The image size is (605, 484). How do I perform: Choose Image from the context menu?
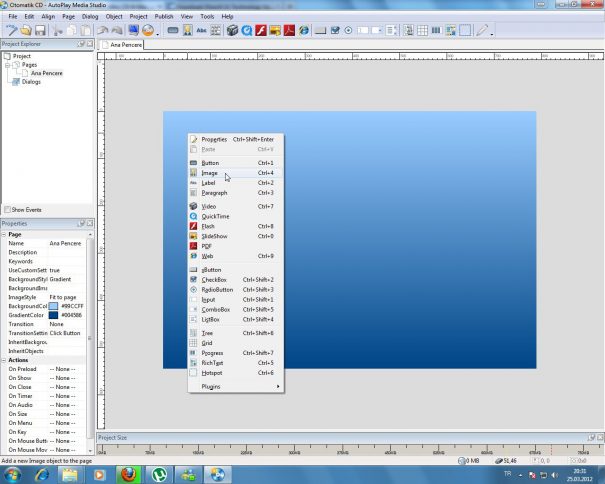(236, 173)
